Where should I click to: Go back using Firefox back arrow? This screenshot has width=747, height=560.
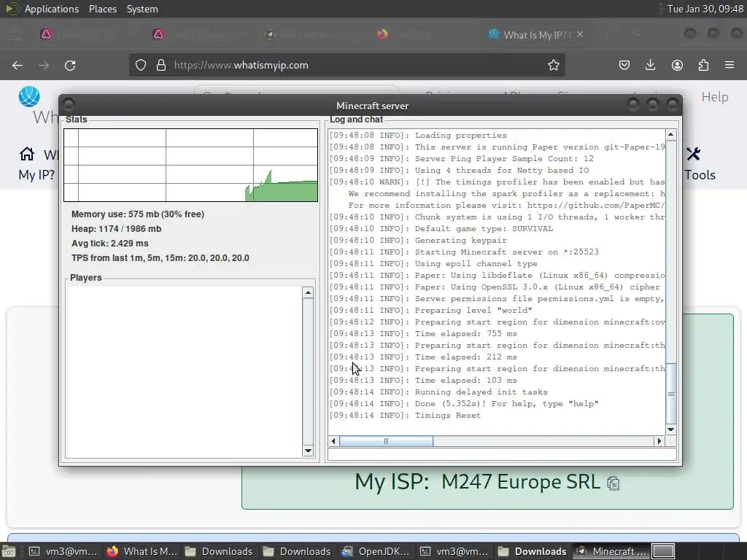coord(18,65)
